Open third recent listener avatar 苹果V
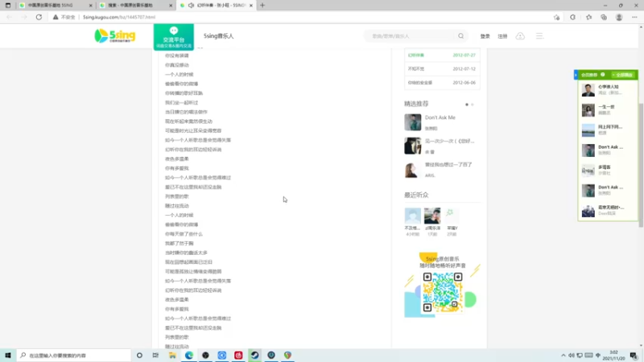This screenshot has width=644, height=362. click(452, 216)
